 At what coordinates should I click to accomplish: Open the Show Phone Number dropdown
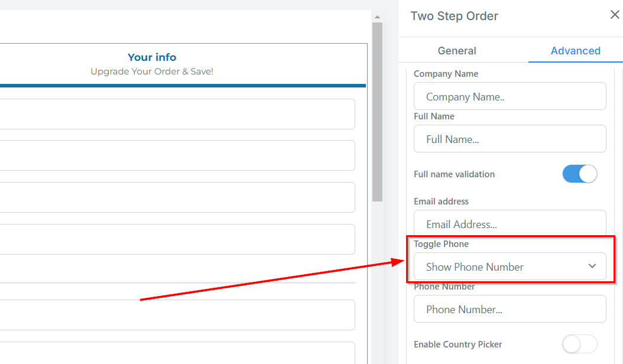coord(510,266)
